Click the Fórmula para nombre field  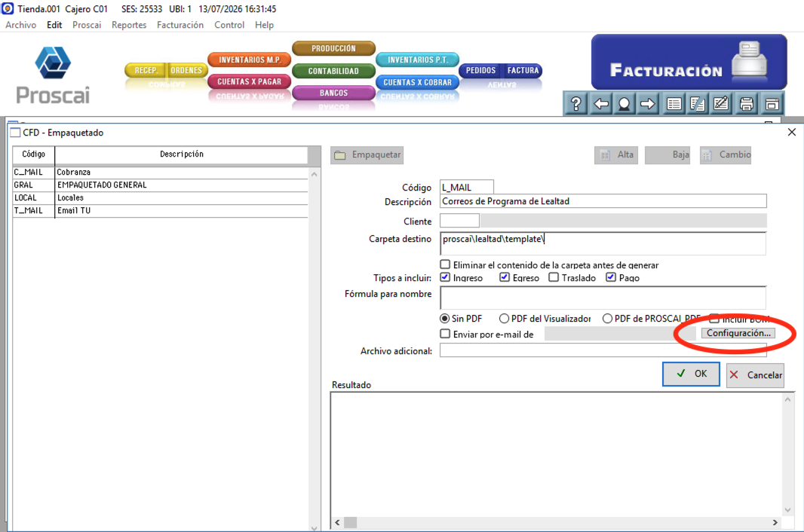603,298
